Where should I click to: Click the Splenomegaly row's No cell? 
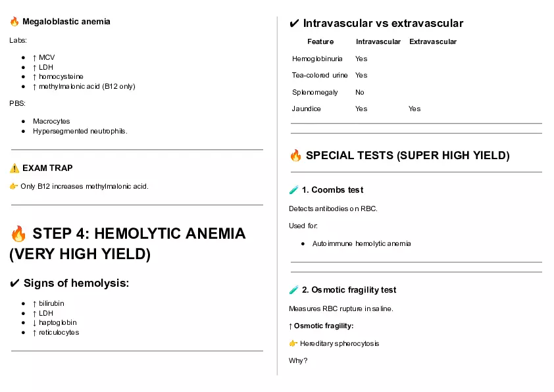point(360,92)
